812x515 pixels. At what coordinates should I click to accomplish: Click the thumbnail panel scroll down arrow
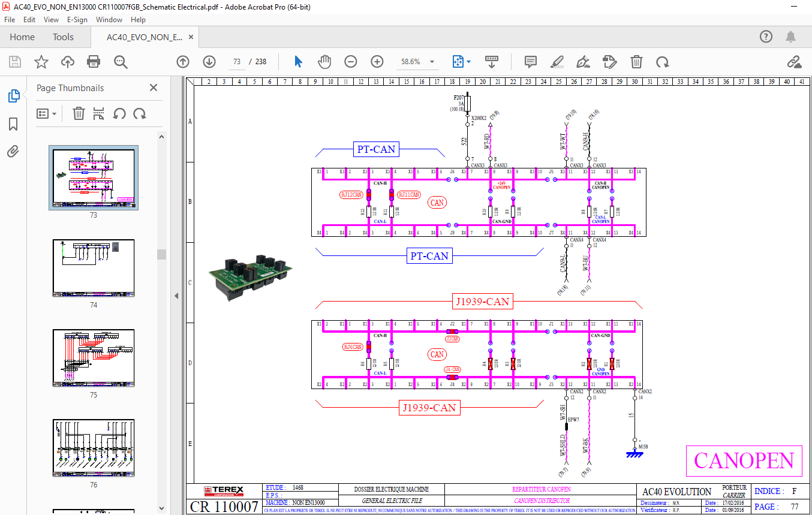tap(161, 508)
